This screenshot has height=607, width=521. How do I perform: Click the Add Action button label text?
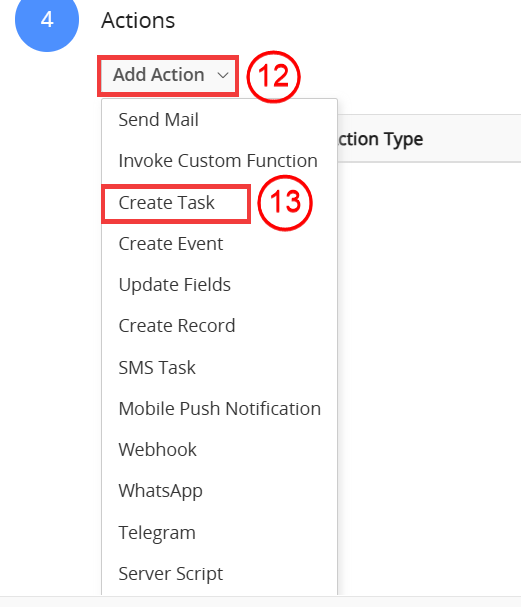pyautogui.click(x=159, y=75)
